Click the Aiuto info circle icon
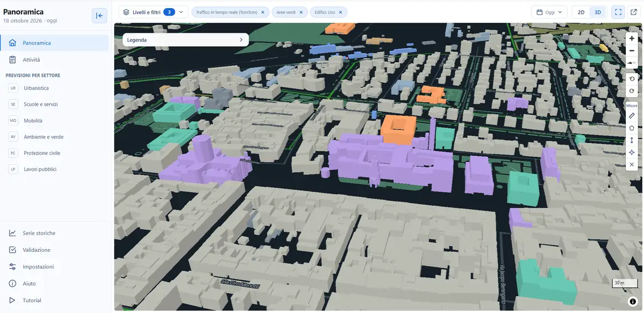644x313 pixels. pyautogui.click(x=12, y=283)
